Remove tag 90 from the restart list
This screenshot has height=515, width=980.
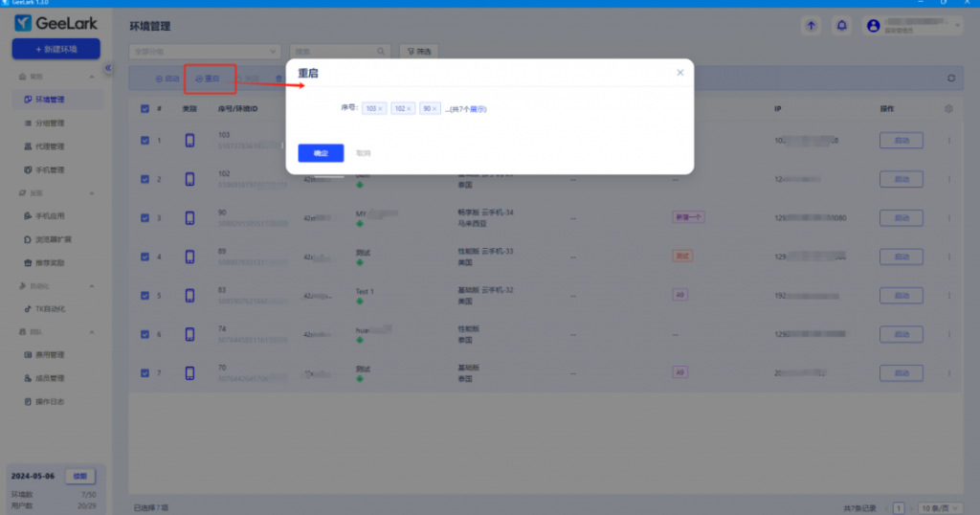coord(434,109)
